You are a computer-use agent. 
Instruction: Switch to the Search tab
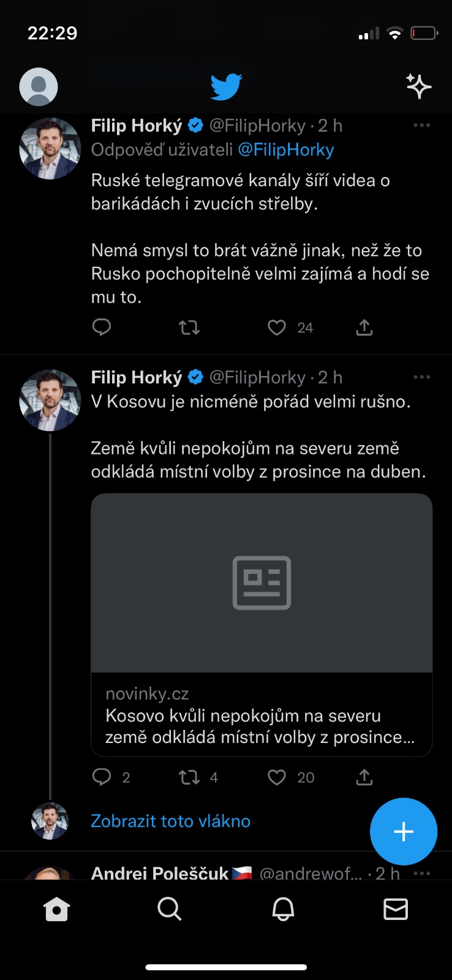170,910
